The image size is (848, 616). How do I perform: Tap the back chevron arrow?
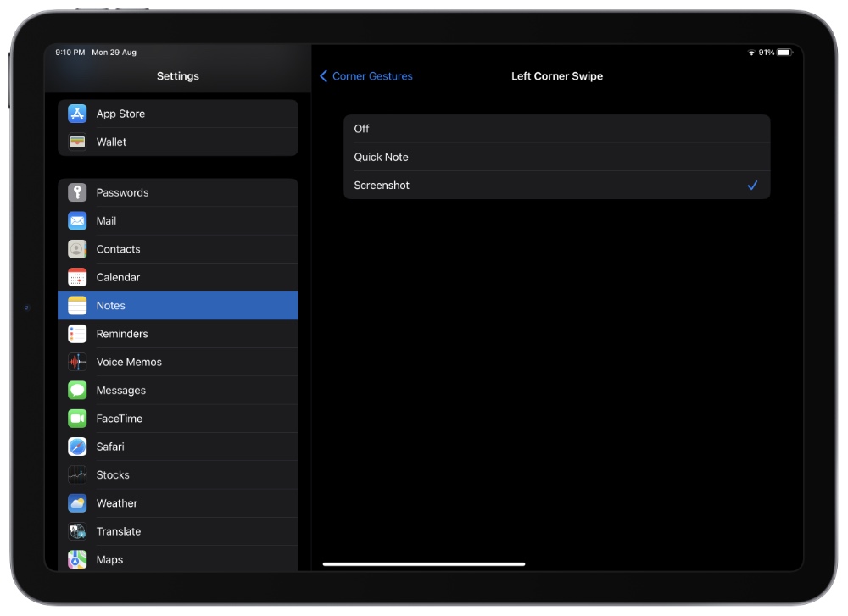point(323,76)
